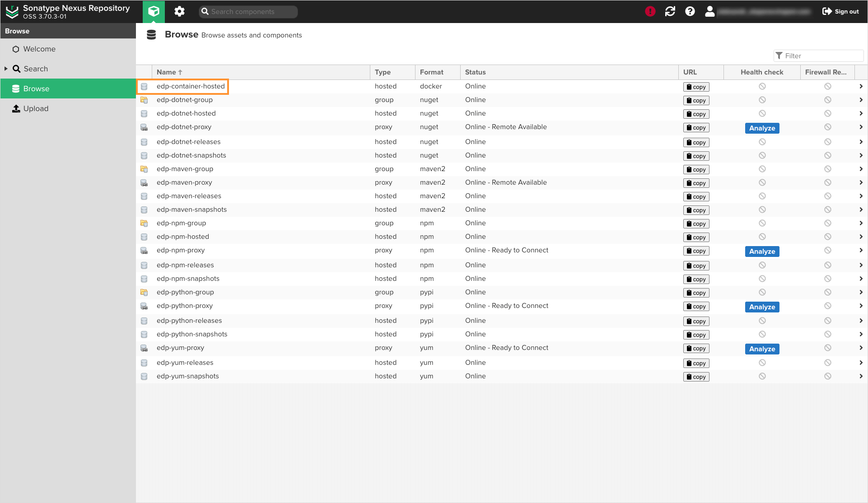
Task: Click the user account icon in the header
Action: (x=710, y=11)
